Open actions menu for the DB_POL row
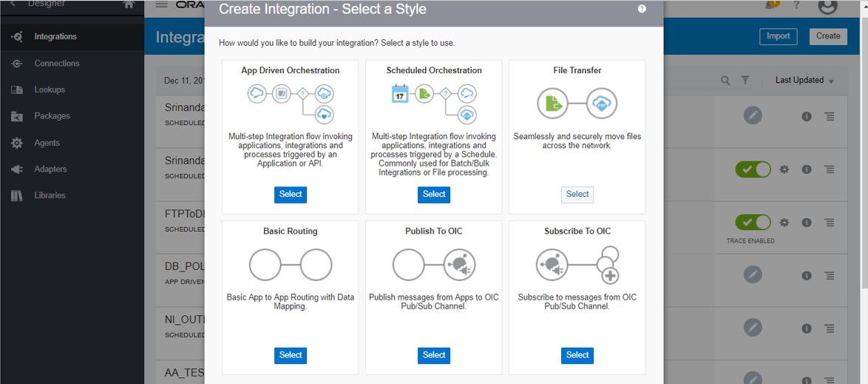Viewport: 868px width, 384px height. pos(830,276)
